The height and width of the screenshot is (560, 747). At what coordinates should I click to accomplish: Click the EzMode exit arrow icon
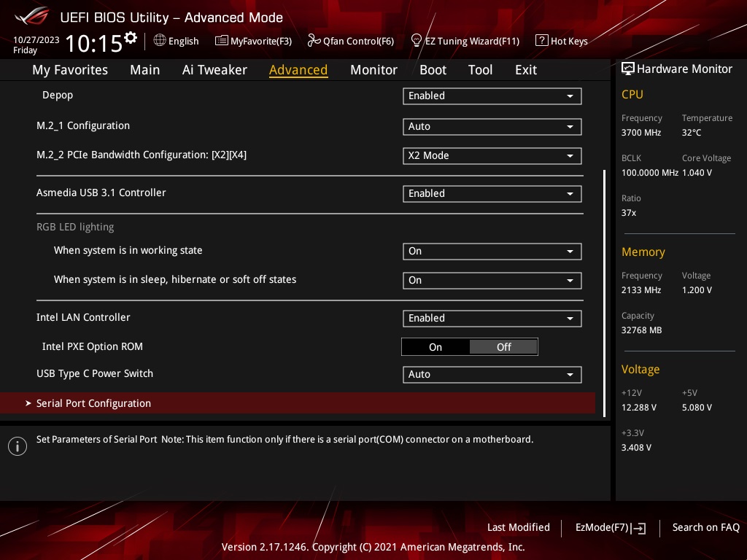tap(638, 528)
